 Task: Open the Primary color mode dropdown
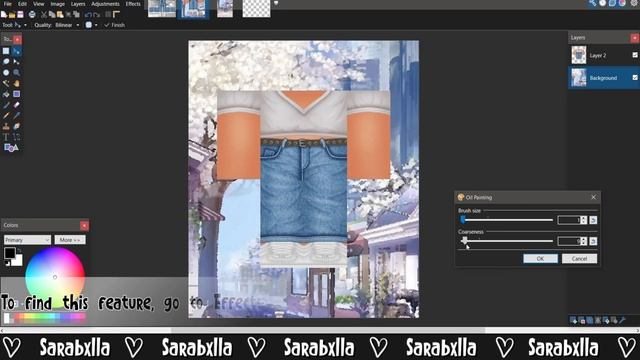[x=27, y=240]
